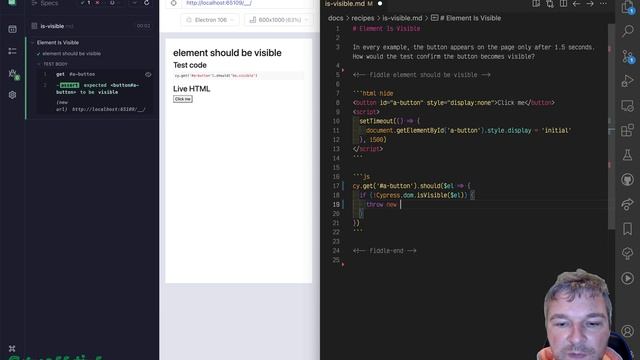Open the Extensions view
Image resolution: width=640 pixels, height=360 pixels.
click(x=627, y=130)
